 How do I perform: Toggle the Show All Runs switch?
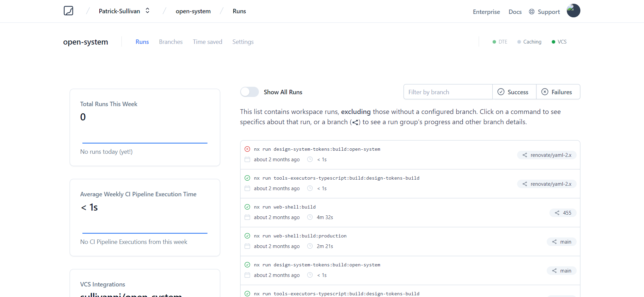pyautogui.click(x=249, y=92)
